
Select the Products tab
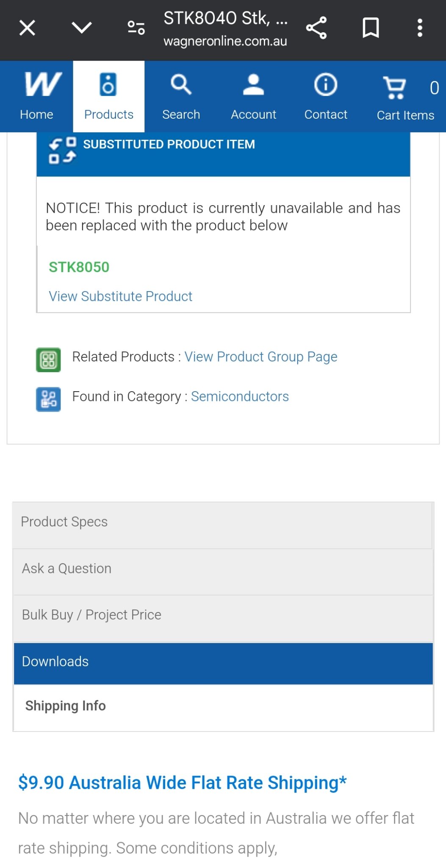(109, 97)
